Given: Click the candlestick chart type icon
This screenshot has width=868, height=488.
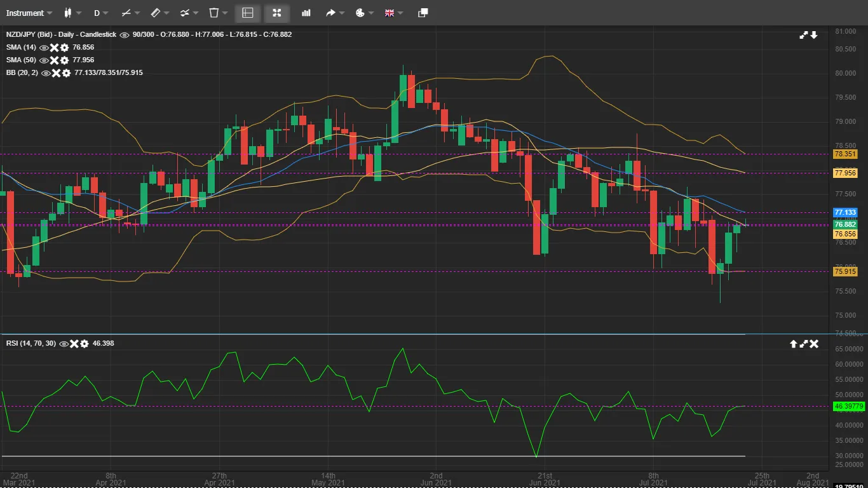Looking at the screenshot, I should 68,13.
